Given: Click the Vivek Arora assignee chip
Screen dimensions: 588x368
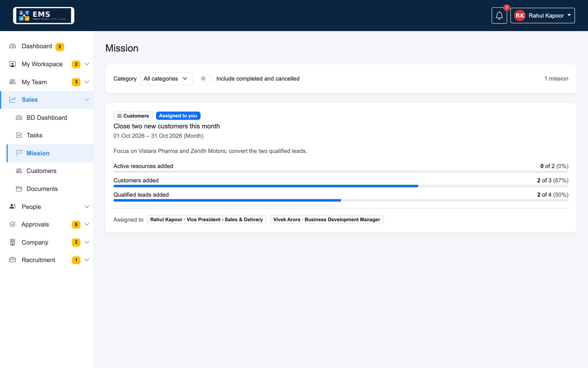Looking at the screenshot, I should tap(327, 220).
